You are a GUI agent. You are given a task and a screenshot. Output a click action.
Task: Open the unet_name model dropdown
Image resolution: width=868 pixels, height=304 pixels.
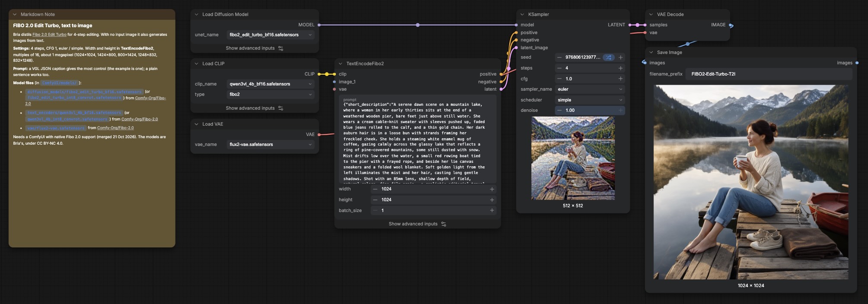[271, 35]
